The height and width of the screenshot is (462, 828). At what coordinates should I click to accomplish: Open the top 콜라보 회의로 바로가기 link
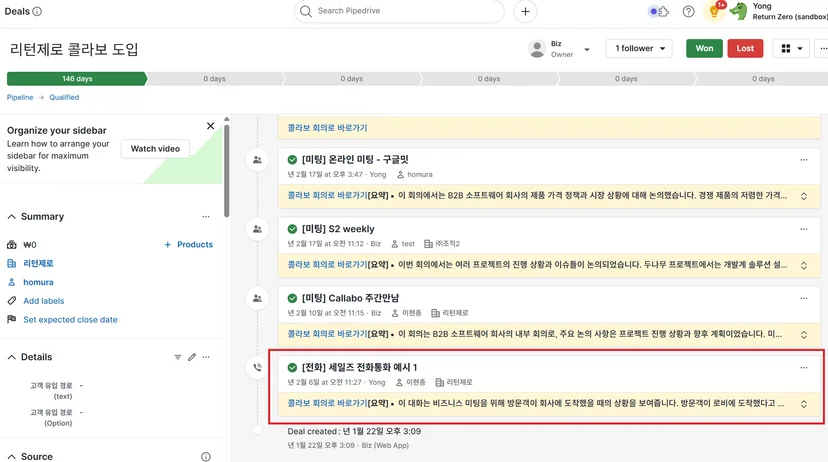(327, 128)
